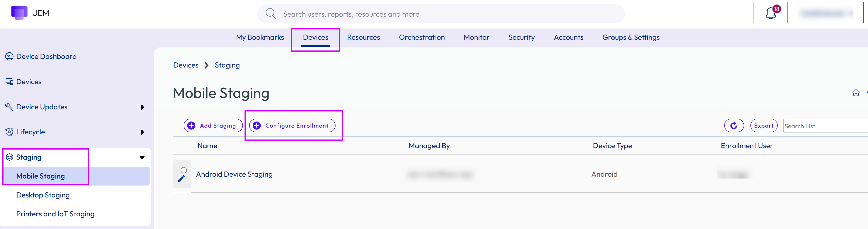Click the Device Updates wrench icon
Image resolution: width=868 pixels, height=229 pixels.
[x=9, y=107]
